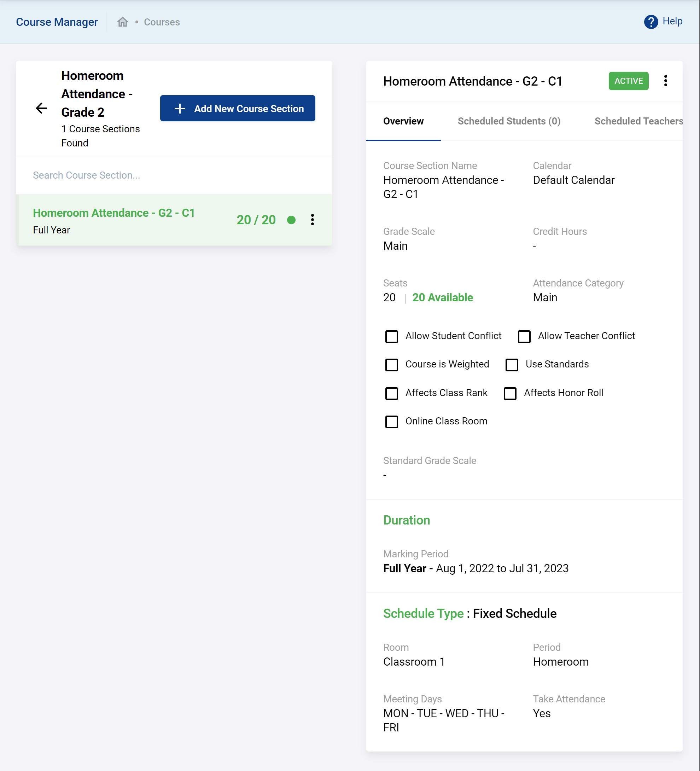Enable Affects Honor Roll checkbox
This screenshot has width=700, height=771.
click(x=510, y=393)
